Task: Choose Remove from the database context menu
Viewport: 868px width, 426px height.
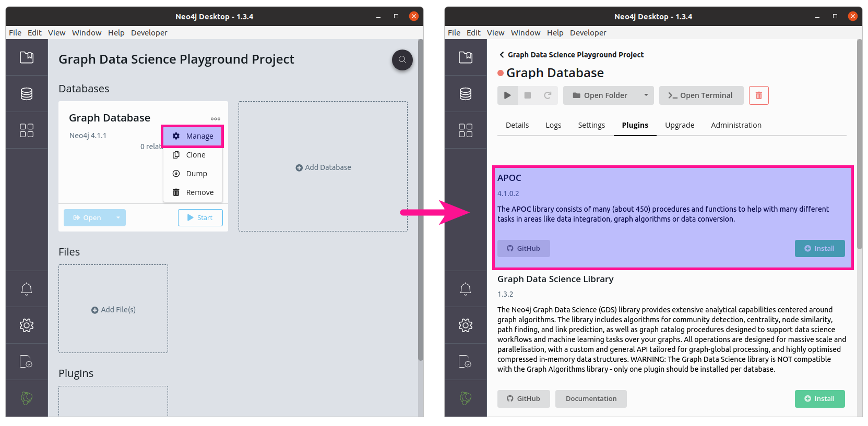Action: coord(193,192)
